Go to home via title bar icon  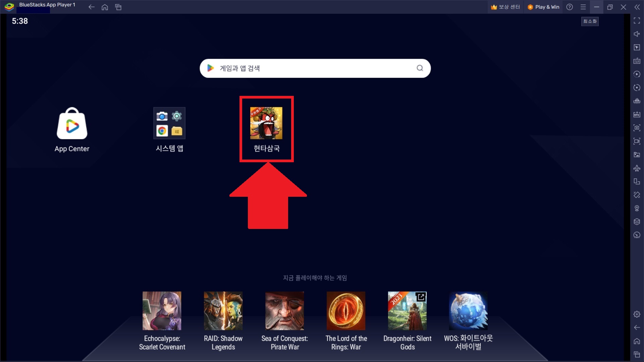105,7
